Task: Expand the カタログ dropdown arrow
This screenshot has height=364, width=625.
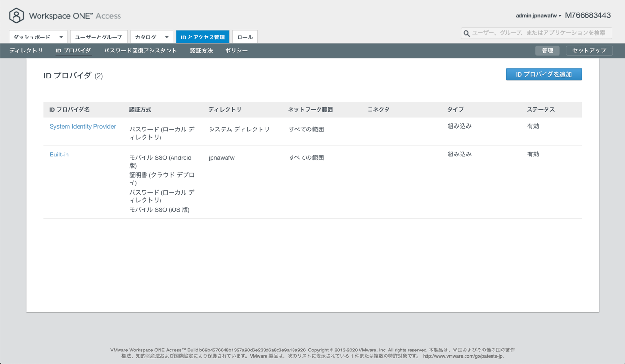Action: [166, 37]
